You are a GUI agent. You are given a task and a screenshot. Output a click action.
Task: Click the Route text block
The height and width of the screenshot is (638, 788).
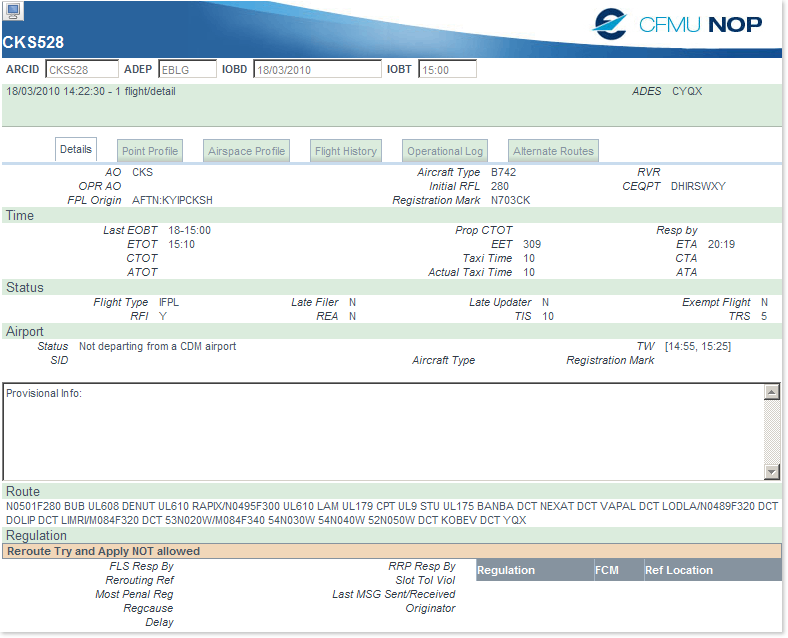392,513
